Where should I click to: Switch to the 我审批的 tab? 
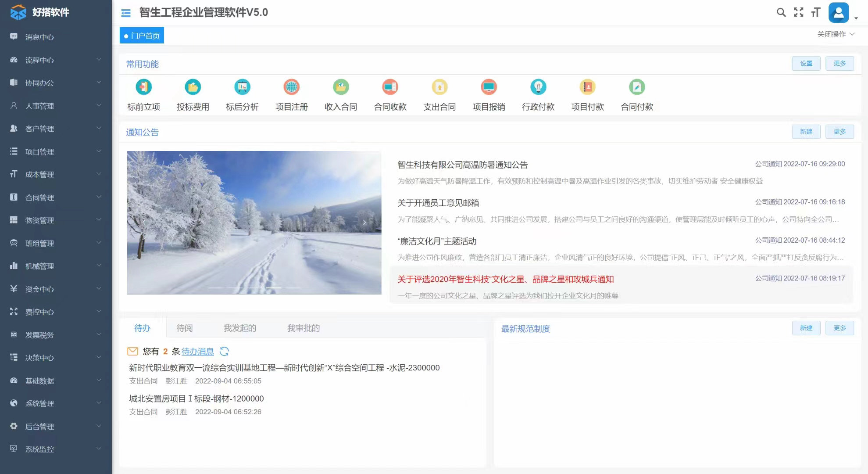point(304,328)
